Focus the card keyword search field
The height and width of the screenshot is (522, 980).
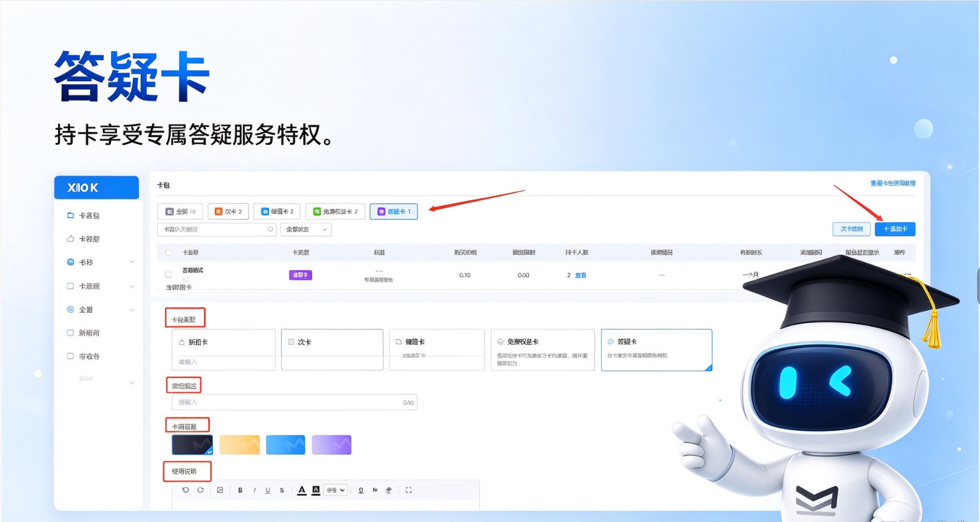217,230
